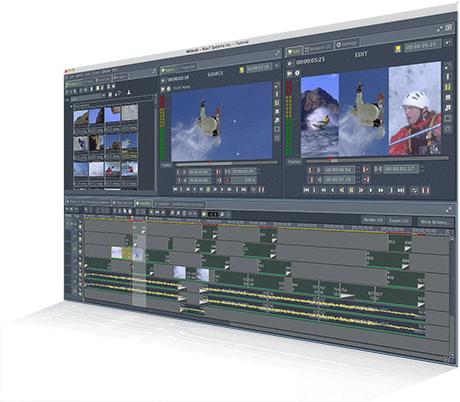The width and height of the screenshot is (460, 402).
Task: Click the Export I/O button
Action: pos(399,221)
